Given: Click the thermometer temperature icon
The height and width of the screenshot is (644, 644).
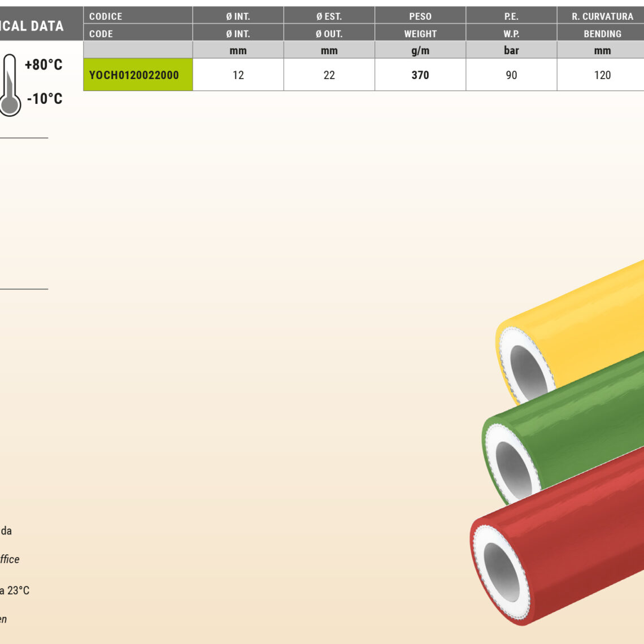Looking at the screenshot, I should [10, 85].
